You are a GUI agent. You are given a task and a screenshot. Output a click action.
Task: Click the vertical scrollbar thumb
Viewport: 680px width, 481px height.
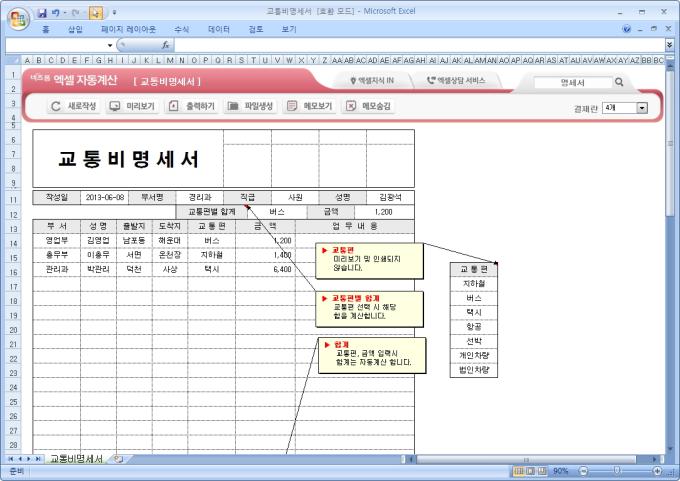tap(670, 143)
